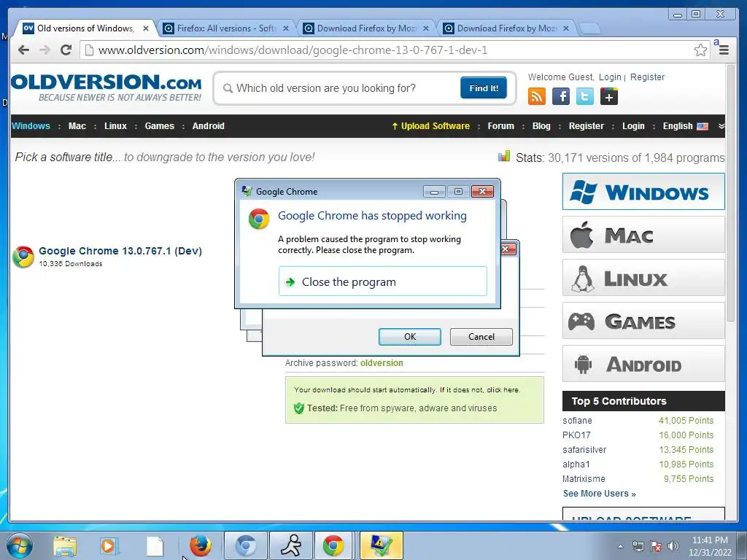Open See More Users link
The height and width of the screenshot is (560, 747).
[600, 494]
